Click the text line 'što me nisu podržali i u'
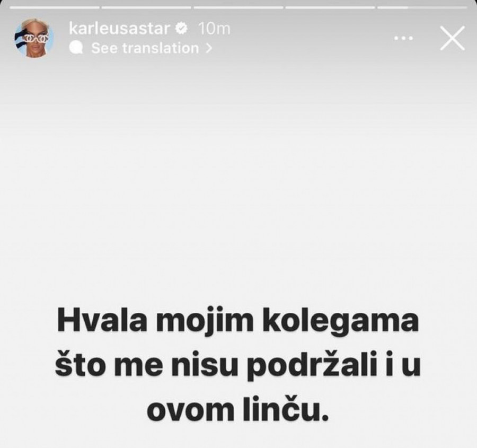 [238, 365]
